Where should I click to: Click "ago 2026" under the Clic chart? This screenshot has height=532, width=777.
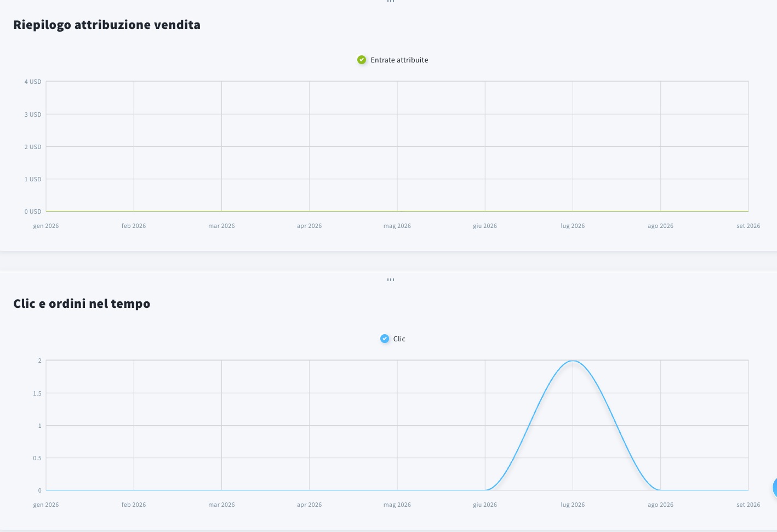coord(661,505)
